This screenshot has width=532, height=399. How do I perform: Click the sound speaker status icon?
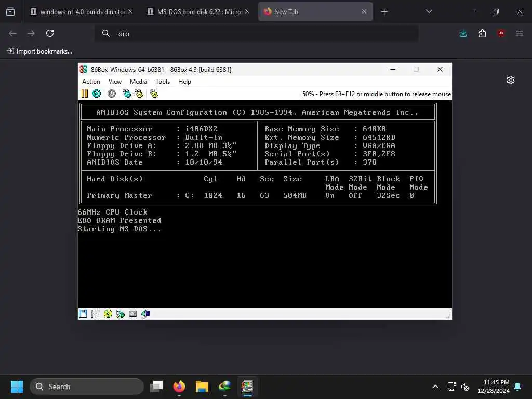[x=145, y=314]
